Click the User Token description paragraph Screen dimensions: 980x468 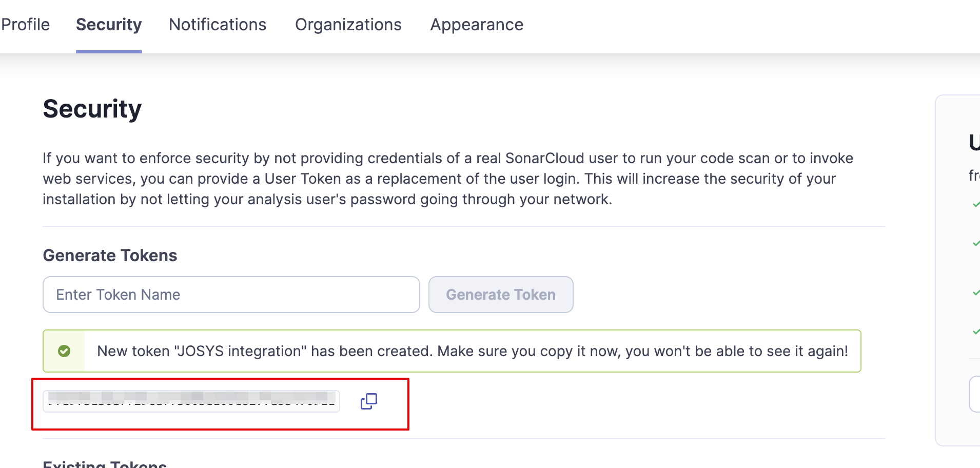447,179
